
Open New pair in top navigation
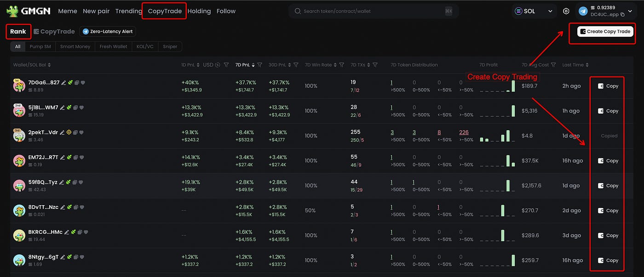point(96,11)
